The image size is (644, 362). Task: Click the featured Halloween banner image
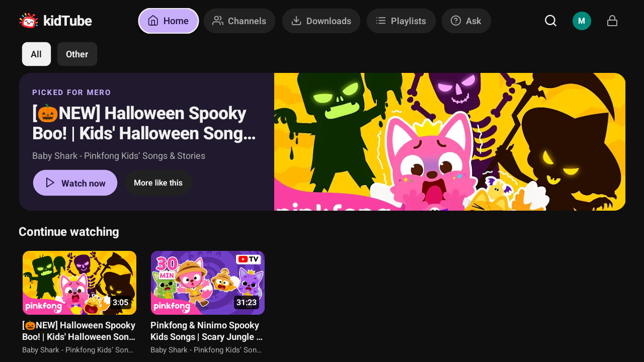tap(450, 142)
